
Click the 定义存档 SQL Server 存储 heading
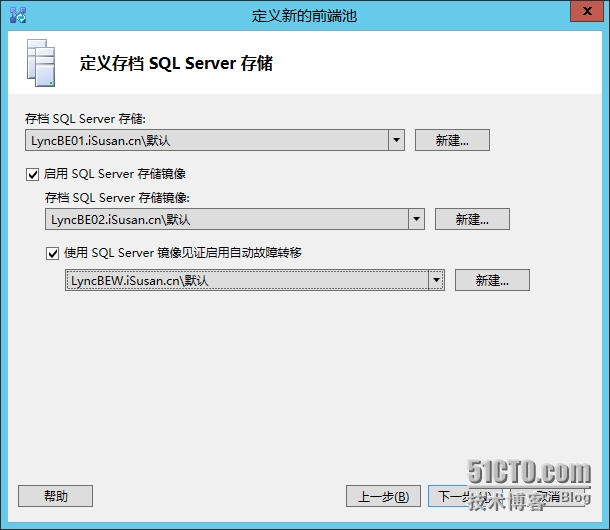click(x=177, y=63)
